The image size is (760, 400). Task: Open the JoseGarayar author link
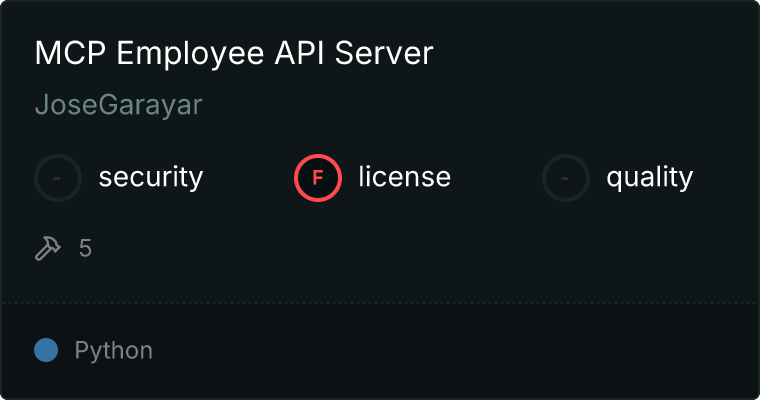pos(118,106)
